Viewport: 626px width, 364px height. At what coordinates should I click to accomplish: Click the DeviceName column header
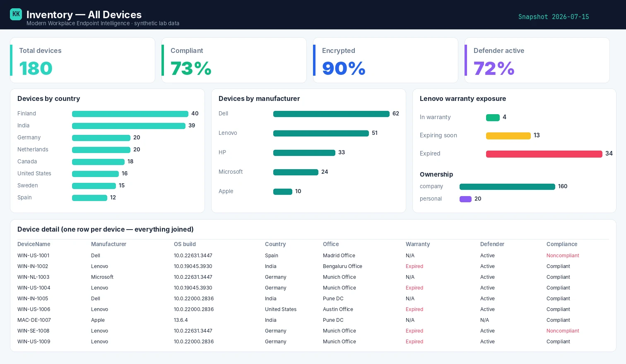click(x=34, y=244)
